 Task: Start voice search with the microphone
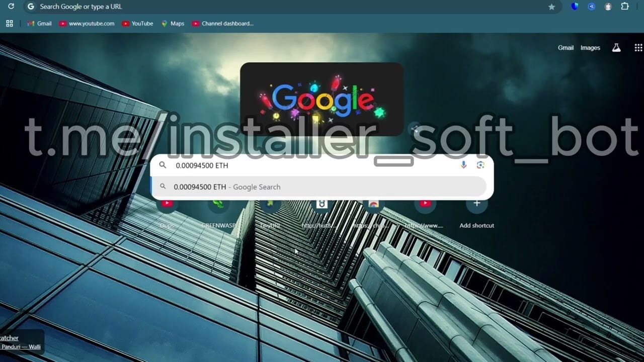pos(463,165)
